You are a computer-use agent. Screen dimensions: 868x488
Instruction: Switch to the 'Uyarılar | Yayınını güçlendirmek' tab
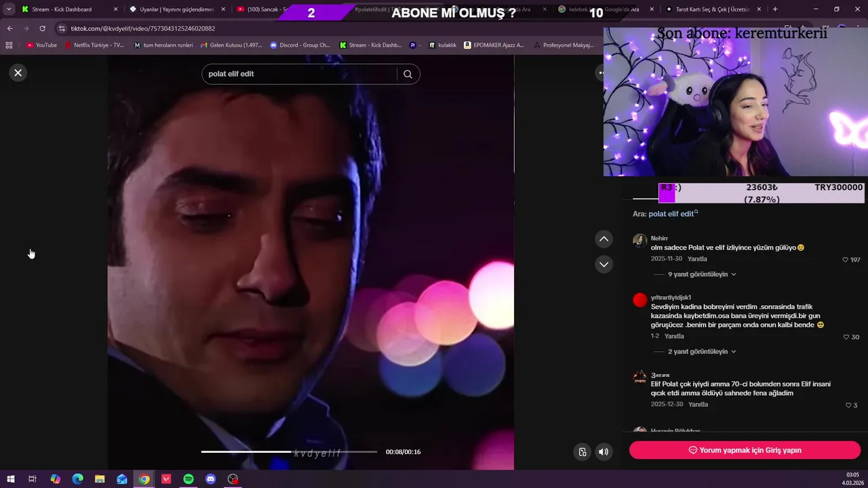pyautogui.click(x=176, y=9)
